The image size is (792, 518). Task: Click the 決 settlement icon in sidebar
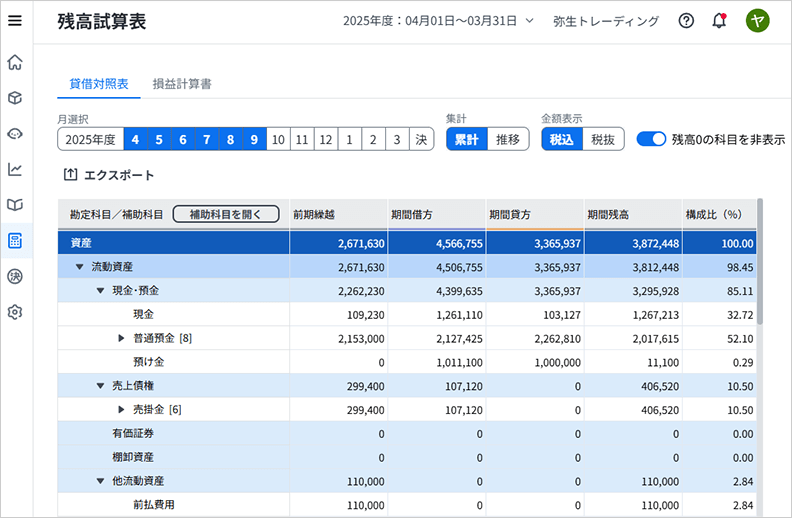[15, 276]
